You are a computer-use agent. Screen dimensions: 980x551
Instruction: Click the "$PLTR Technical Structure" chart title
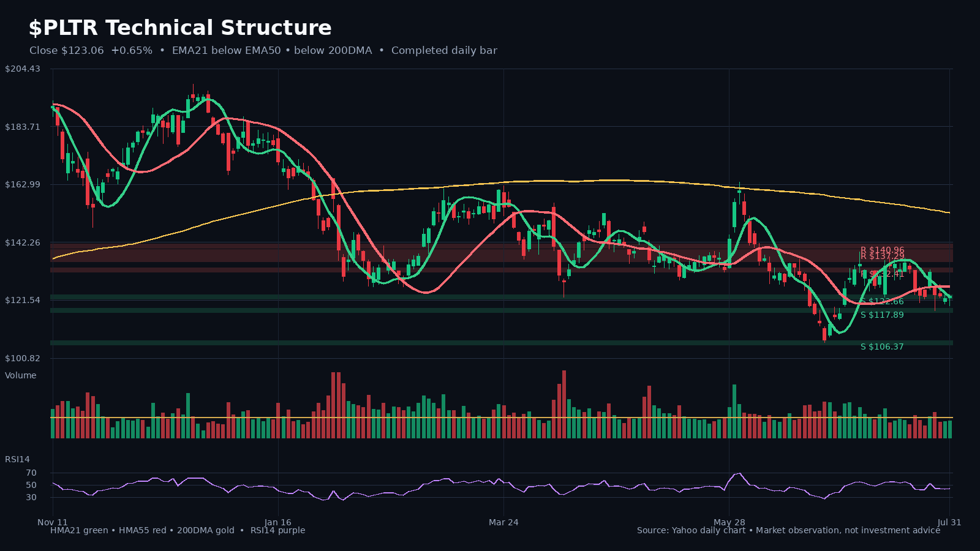point(180,28)
